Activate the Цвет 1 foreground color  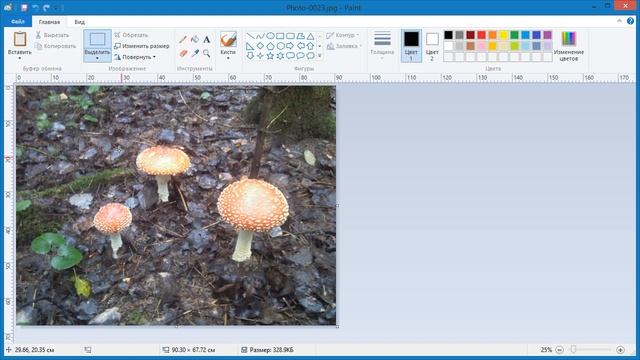[411, 46]
